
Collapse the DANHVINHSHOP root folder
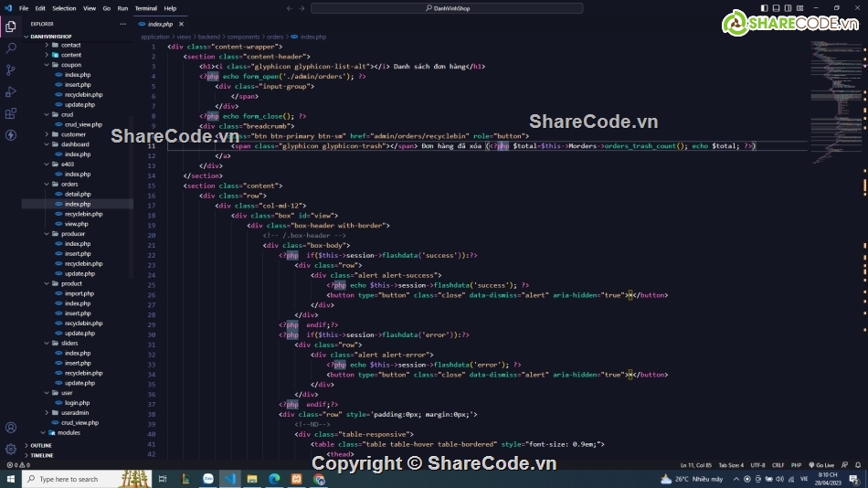point(26,36)
